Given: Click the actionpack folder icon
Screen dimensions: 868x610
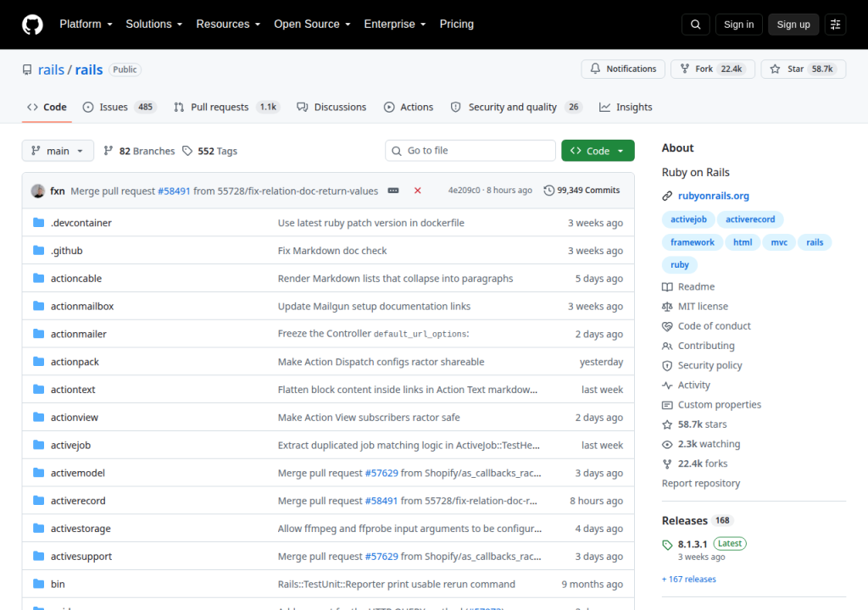Looking at the screenshot, I should 39,362.
